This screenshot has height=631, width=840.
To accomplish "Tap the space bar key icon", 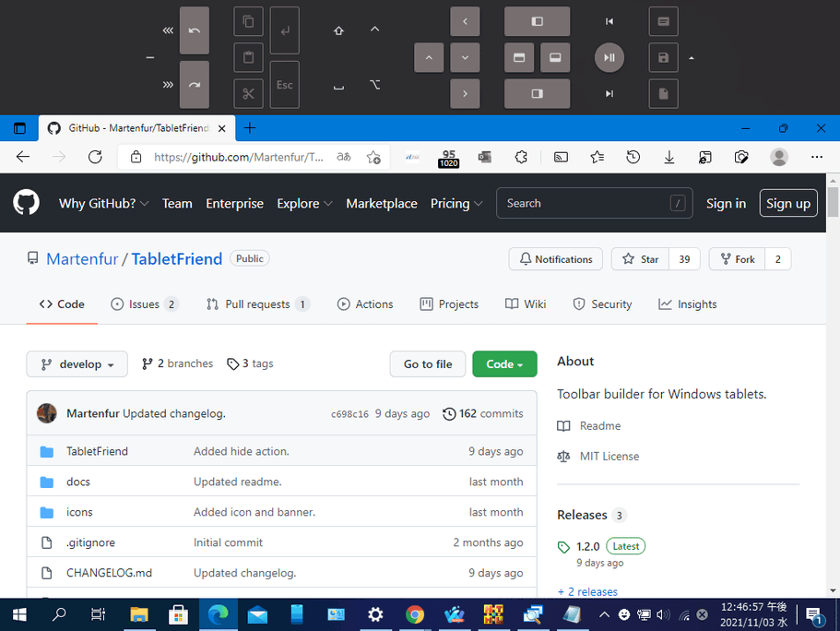I will click(x=338, y=87).
